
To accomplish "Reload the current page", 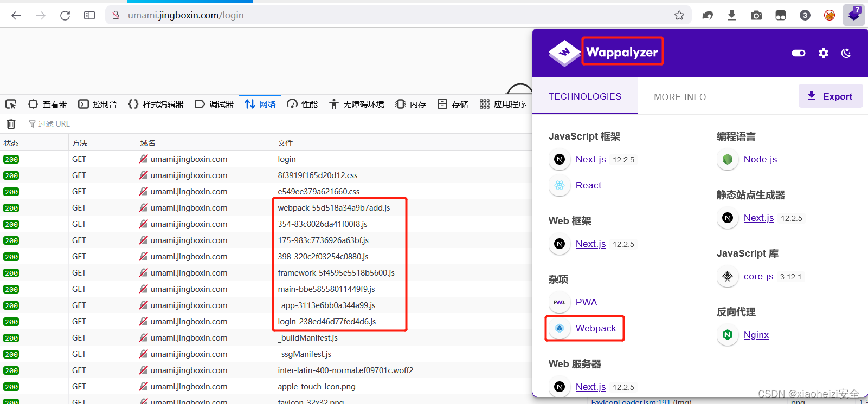I will point(65,15).
